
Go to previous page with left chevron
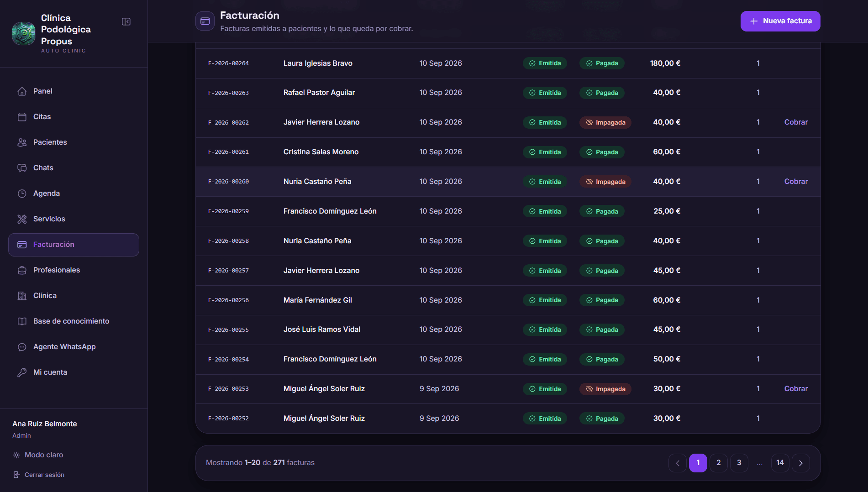coord(678,463)
